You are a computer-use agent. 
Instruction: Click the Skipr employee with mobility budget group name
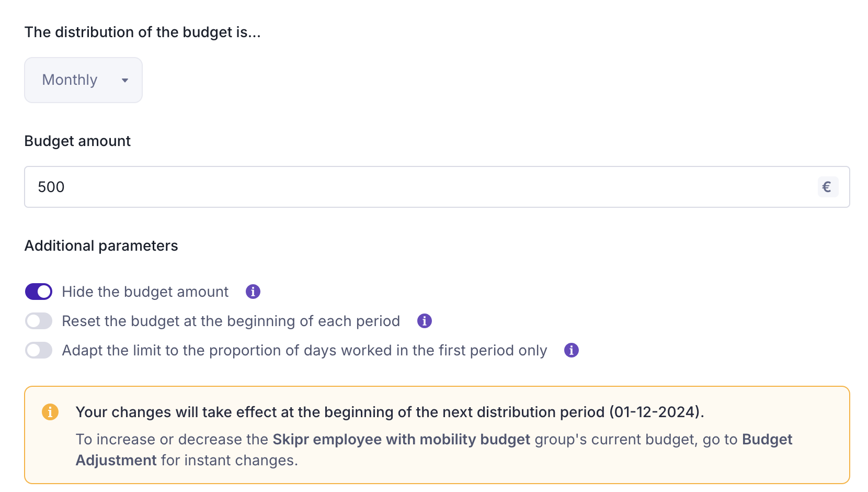click(x=401, y=440)
